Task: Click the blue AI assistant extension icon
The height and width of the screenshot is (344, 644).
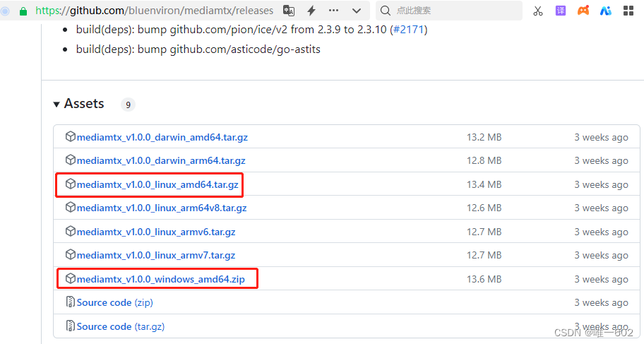Action: [606, 11]
